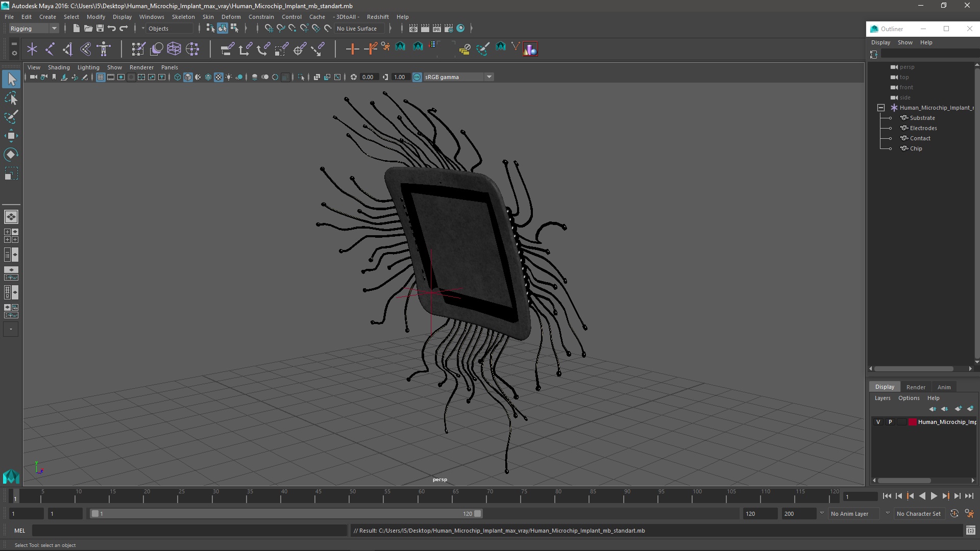Create a new scene with the file icon
Image resolution: width=980 pixels, height=551 pixels.
click(76, 29)
